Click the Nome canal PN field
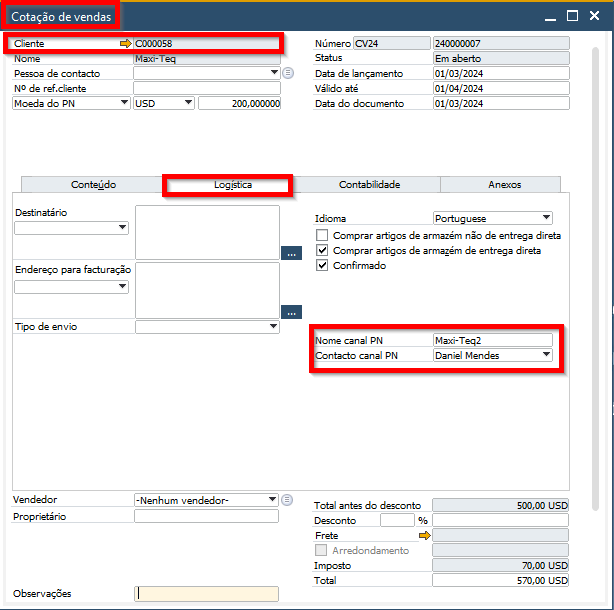 (x=492, y=341)
